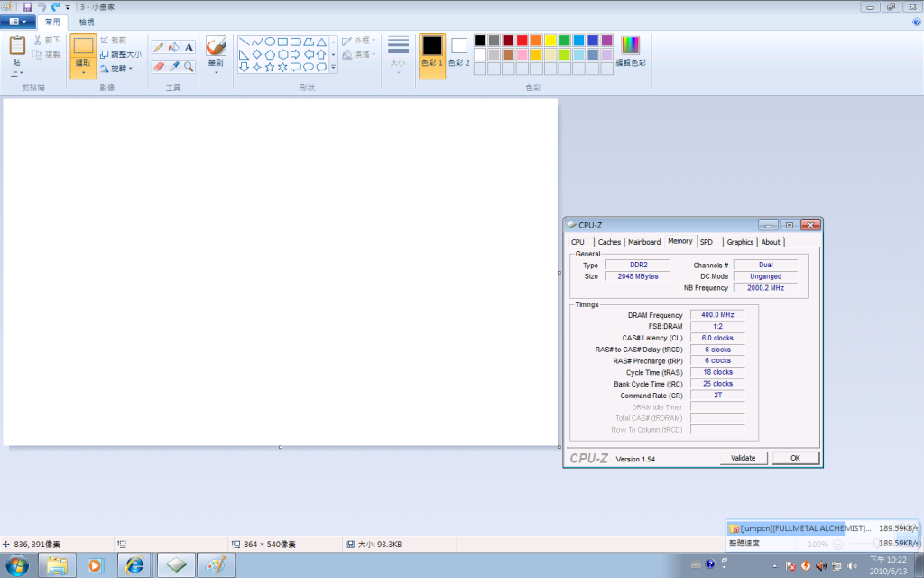924x578 pixels.
Task: Select the Color picker eyedropper tool
Action: pos(174,67)
